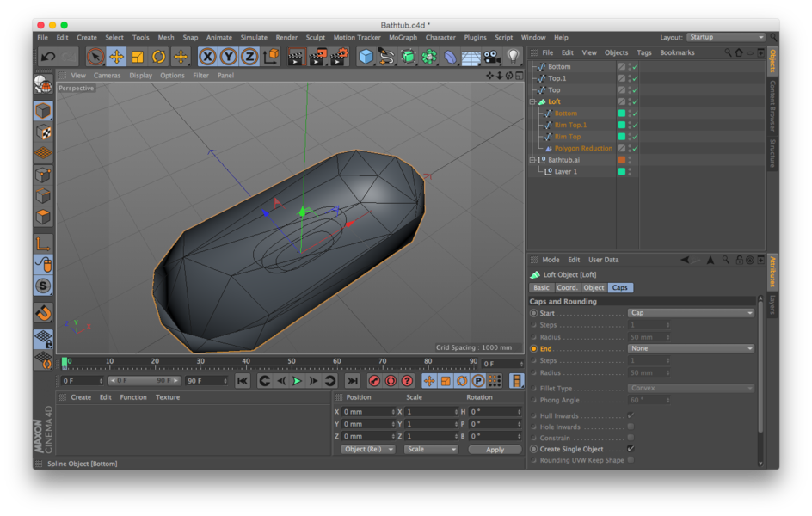Open Objects panel Bookmarks menu
Screen dimensions: 812x516
click(x=677, y=52)
